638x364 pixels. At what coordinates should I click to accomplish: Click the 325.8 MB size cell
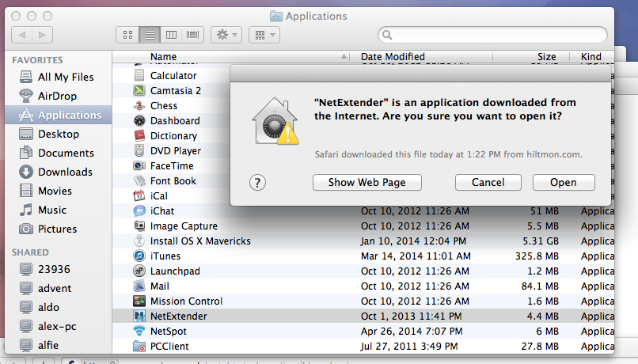coord(537,256)
